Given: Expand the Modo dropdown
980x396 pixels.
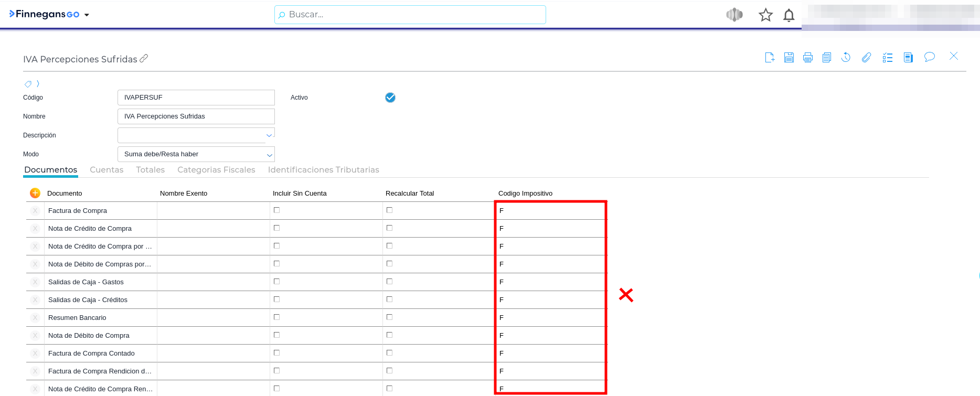Looking at the screenshot, I should (x=269, y=155).
